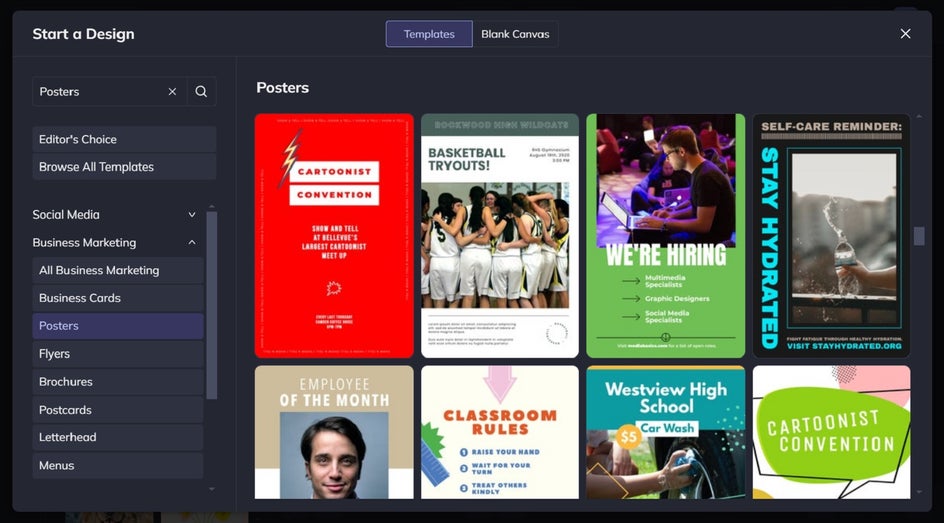Click the sidebar category list scrollbar
This screenshot has height=523, width=944.
coord(211,305)
